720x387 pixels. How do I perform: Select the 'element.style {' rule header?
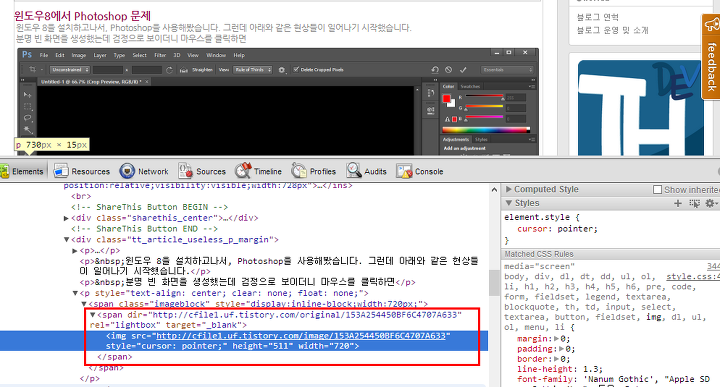click(x=542, y=217)
